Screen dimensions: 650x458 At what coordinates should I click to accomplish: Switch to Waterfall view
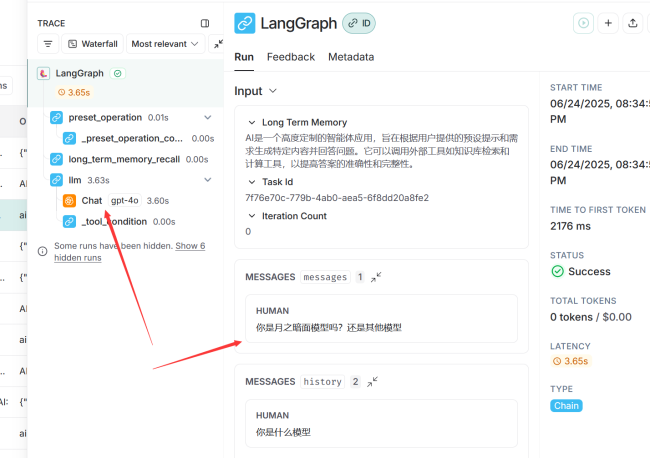pos(93,44)
